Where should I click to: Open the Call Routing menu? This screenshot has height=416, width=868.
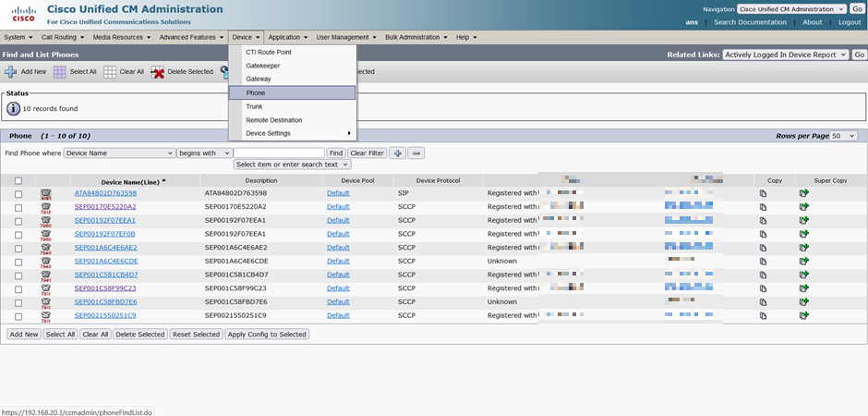point(63,37)
